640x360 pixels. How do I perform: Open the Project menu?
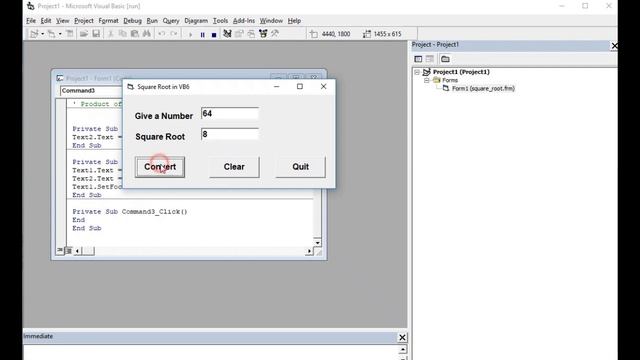pyautogui.click(x=84, y=20)
